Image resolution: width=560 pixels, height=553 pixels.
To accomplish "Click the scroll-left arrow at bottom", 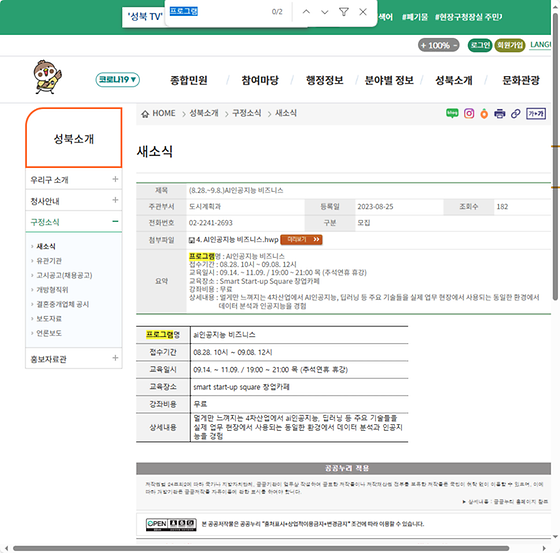I will [x=6, y=548].
